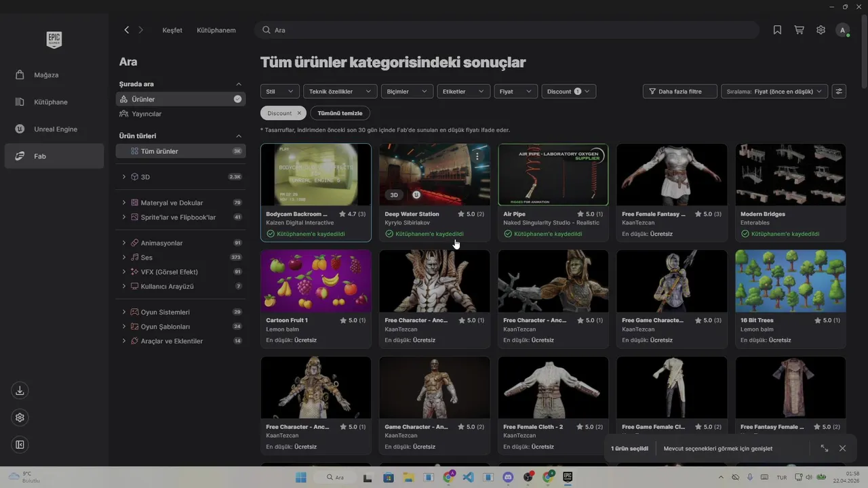Open the Windows Start menu
The image size is (868, 488).
pos(300,477)
